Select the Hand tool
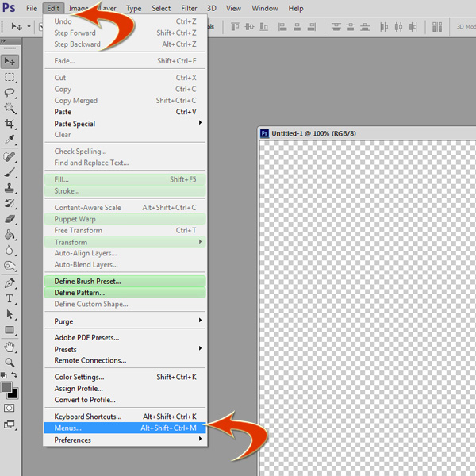This screenshot has height=476, width=476. pyautogui.click(x=10, y=347)
